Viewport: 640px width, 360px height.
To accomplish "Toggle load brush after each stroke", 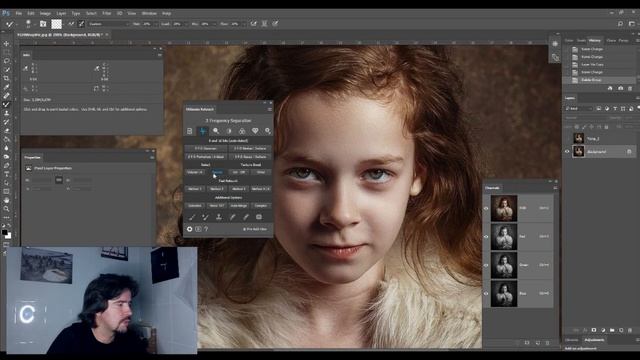I will 71,24.
